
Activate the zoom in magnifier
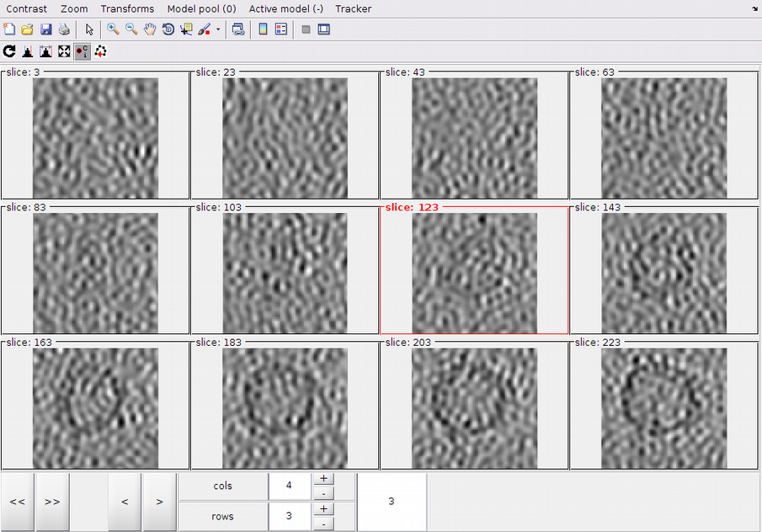coord(113,29)
